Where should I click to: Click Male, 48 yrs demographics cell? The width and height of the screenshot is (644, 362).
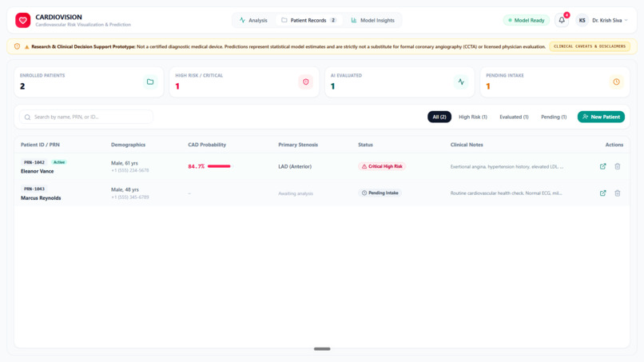pos(125,190)
